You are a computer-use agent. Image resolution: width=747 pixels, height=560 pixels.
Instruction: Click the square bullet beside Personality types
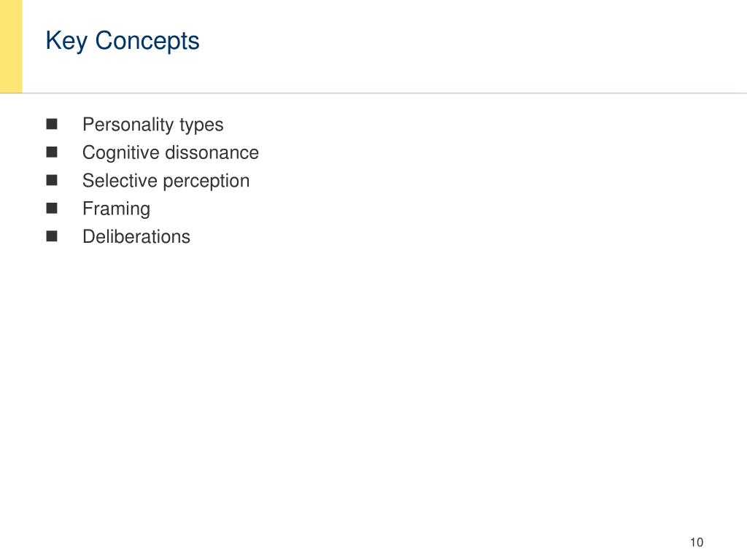tap(52, 124)
